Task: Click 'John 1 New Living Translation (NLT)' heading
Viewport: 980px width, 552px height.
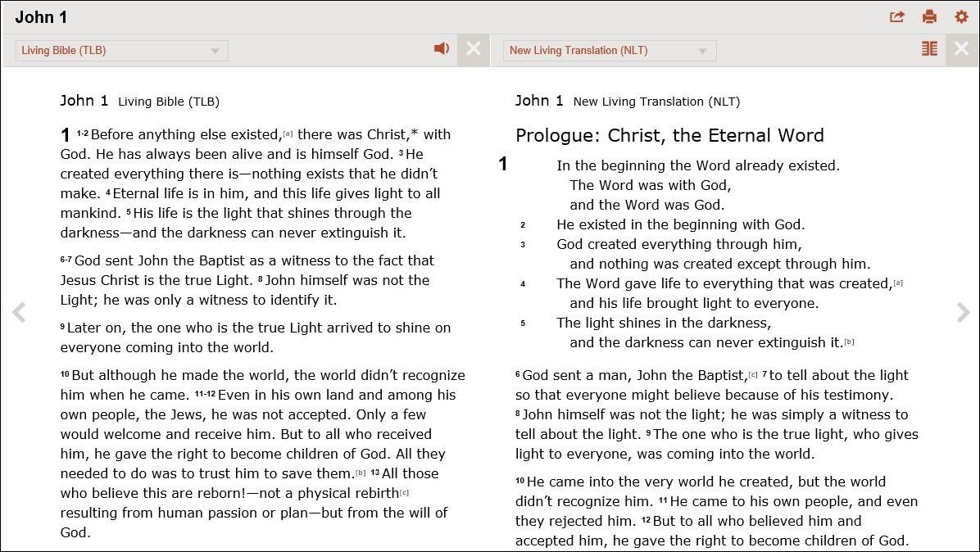Action: click(628, 102)
